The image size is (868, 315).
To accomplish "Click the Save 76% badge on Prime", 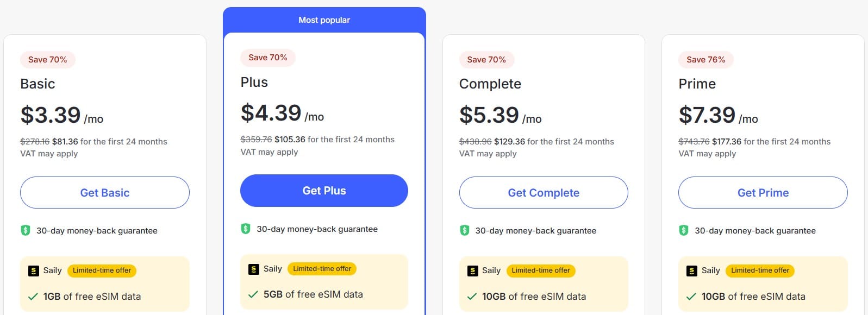I will pyautogui.click(x=705, y=60).
